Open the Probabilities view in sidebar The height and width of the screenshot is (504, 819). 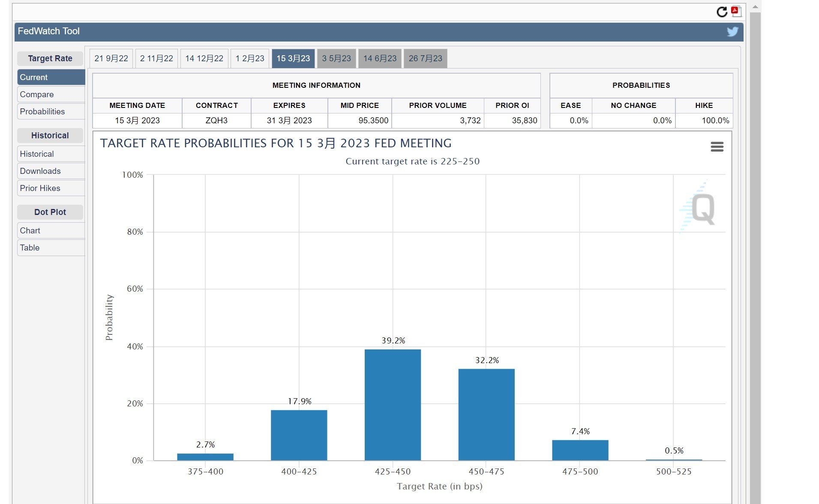51,112
